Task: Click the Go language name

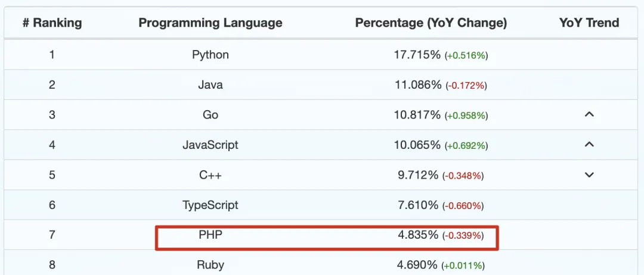Action: pyautogui.click(x=210, y=115)
